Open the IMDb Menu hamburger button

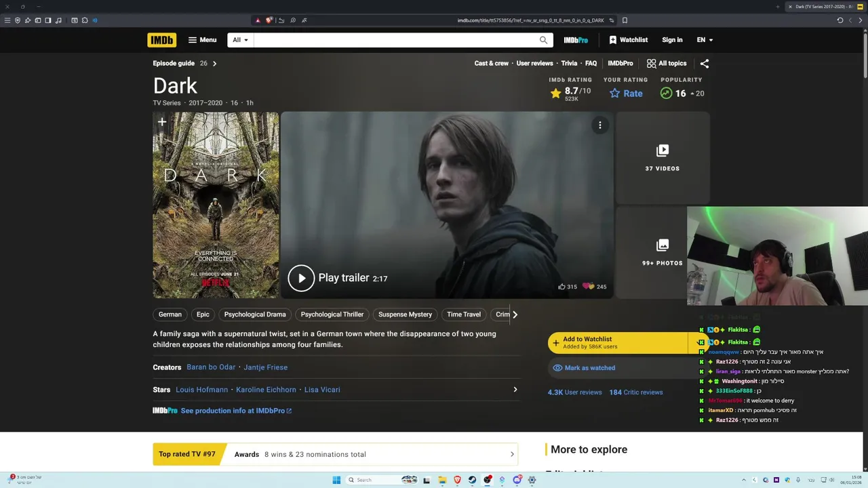coord(202,40)
